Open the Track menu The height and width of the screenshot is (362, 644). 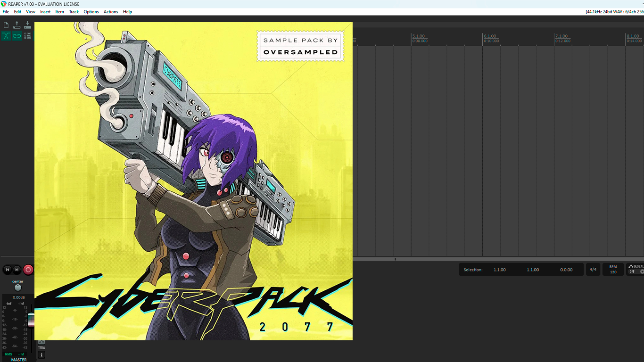[74, 12]
